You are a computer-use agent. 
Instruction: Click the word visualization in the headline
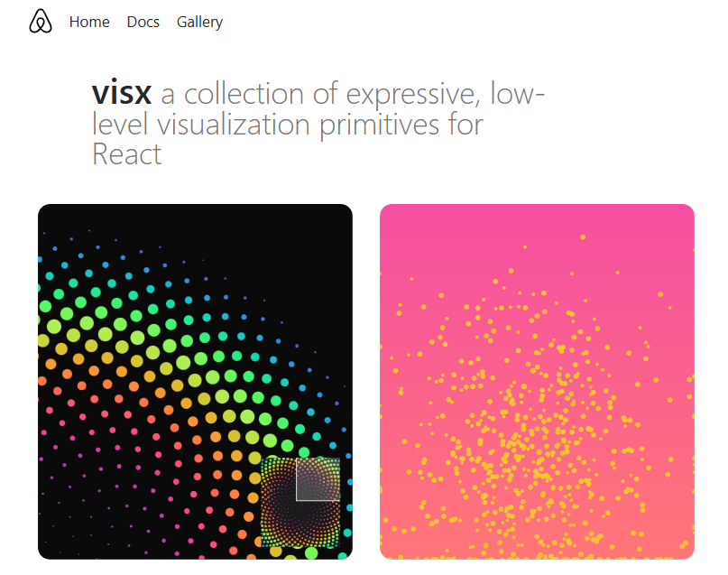point(233,125)
